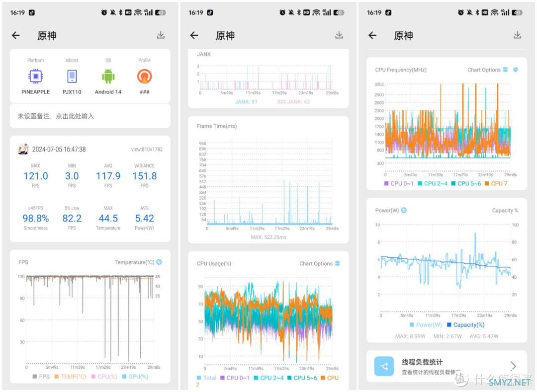Tap the silent mode bell icon in the right status bar

coord(469,12)
